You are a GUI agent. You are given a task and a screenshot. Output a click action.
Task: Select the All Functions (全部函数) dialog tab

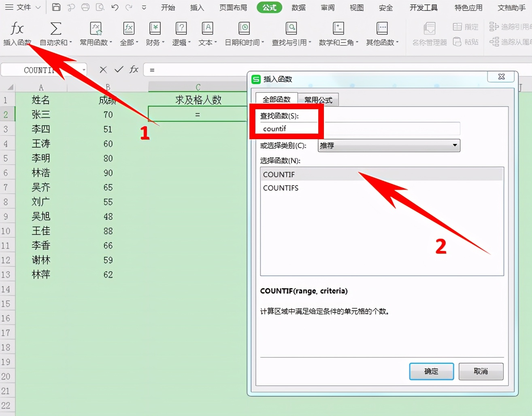tap(277, 100)
